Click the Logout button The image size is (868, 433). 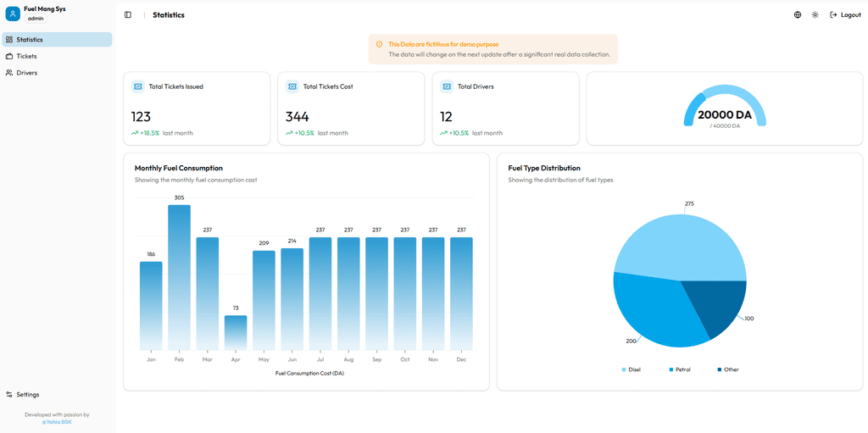845,14
